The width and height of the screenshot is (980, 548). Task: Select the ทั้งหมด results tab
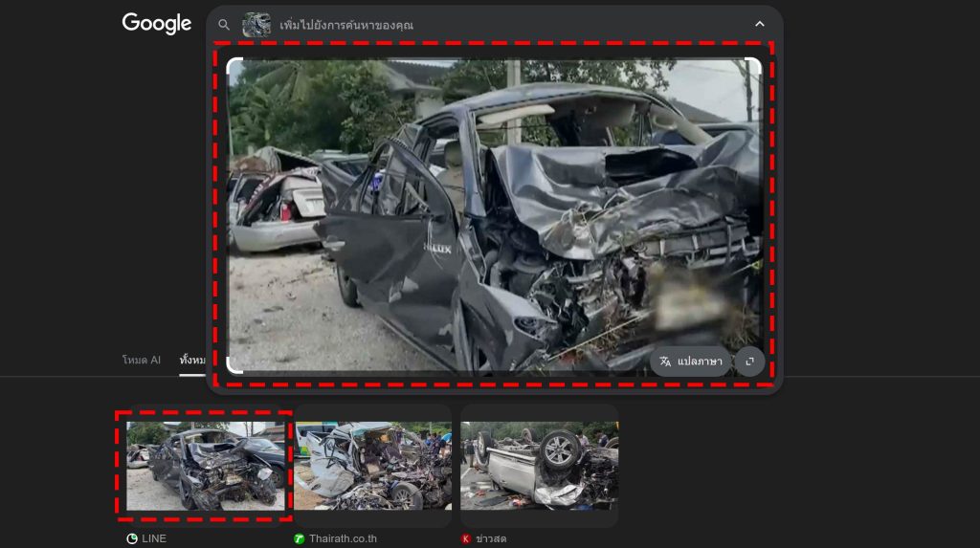pos(193,361)
